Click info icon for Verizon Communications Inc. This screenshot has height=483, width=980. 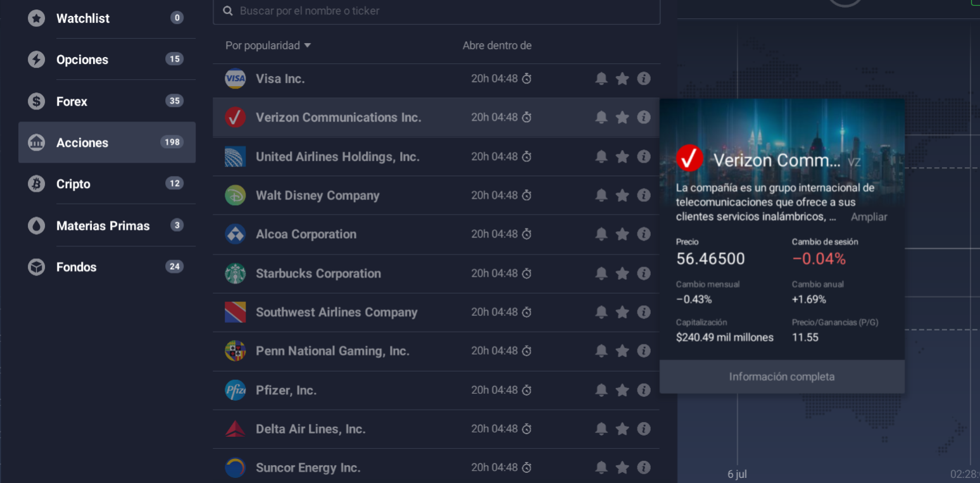(644, 117)
